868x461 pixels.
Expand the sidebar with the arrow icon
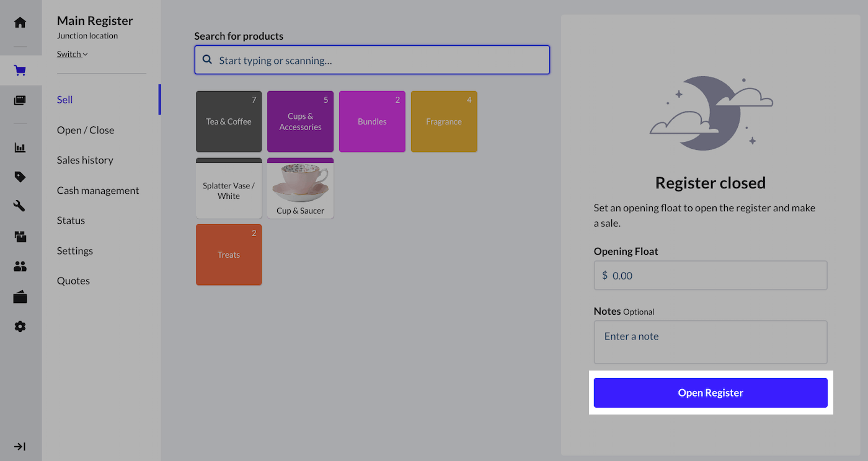[x=20, y=447]
